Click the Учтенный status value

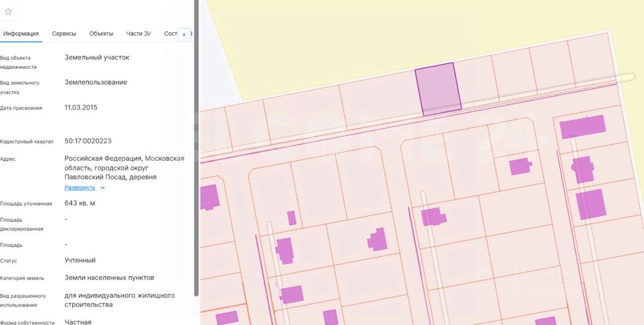80,261
